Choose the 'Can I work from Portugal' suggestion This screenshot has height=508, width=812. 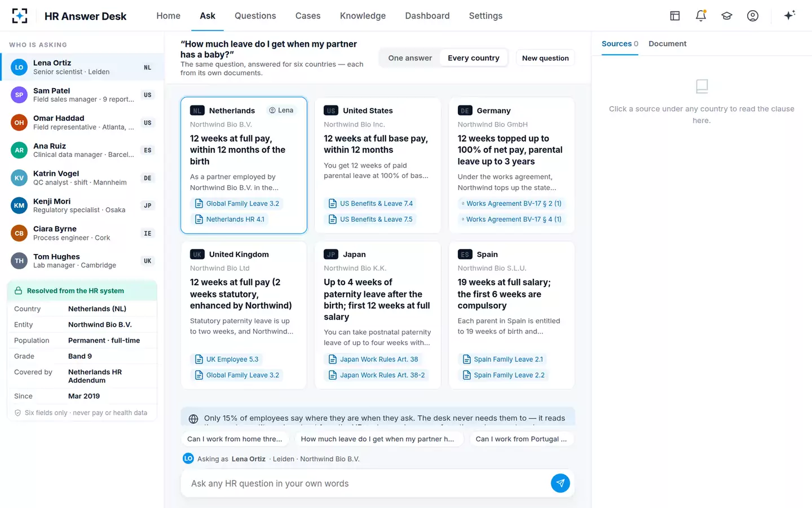pyautogui.click(x=521, y=439)
